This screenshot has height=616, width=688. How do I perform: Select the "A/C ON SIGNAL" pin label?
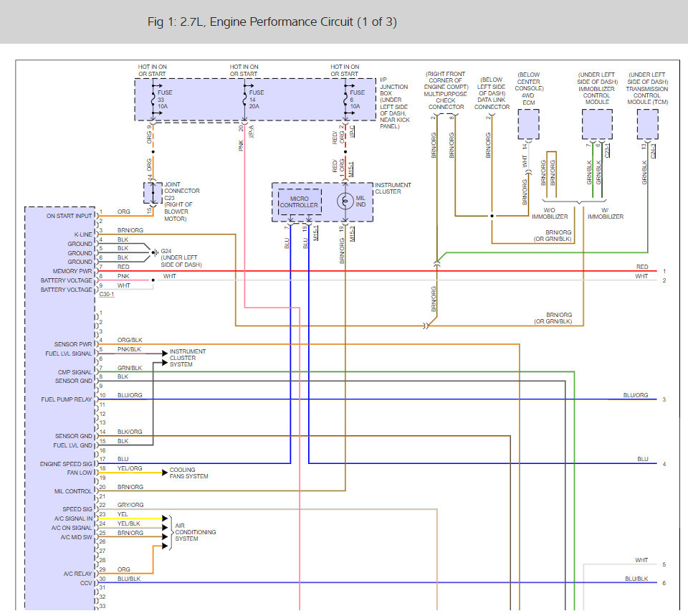click(72, 528)
